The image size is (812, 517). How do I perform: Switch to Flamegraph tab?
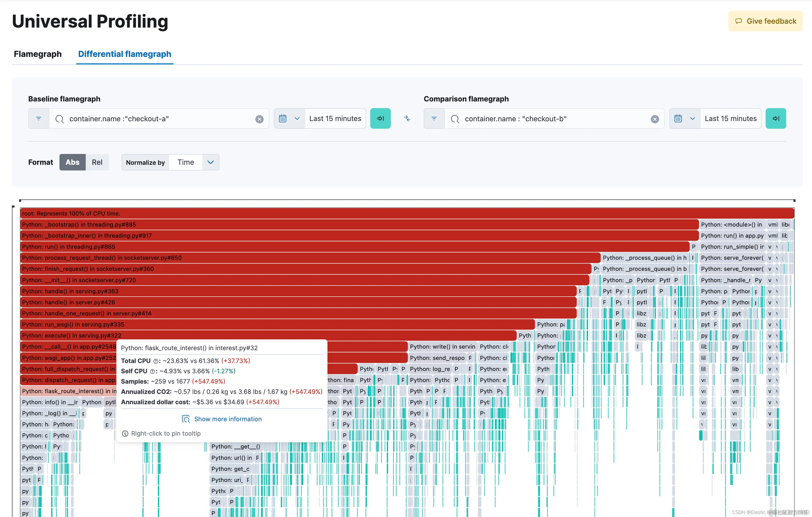[x=38, y=54]
